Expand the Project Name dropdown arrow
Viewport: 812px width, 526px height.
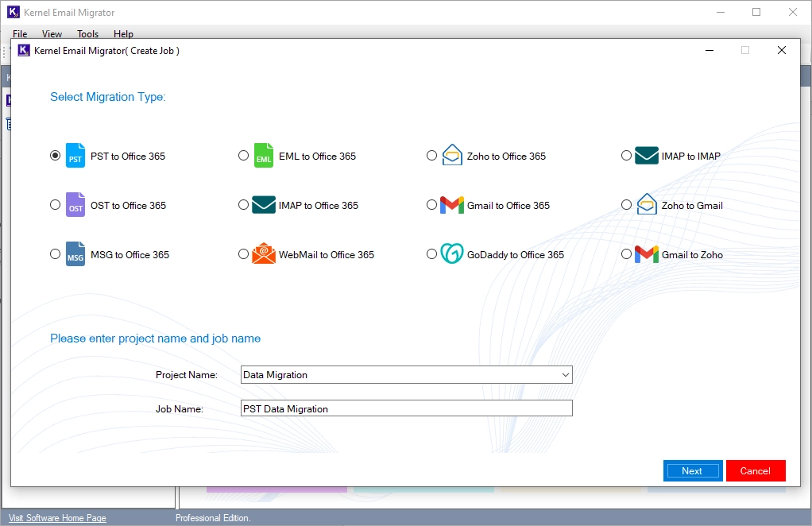tap(566, 375)
